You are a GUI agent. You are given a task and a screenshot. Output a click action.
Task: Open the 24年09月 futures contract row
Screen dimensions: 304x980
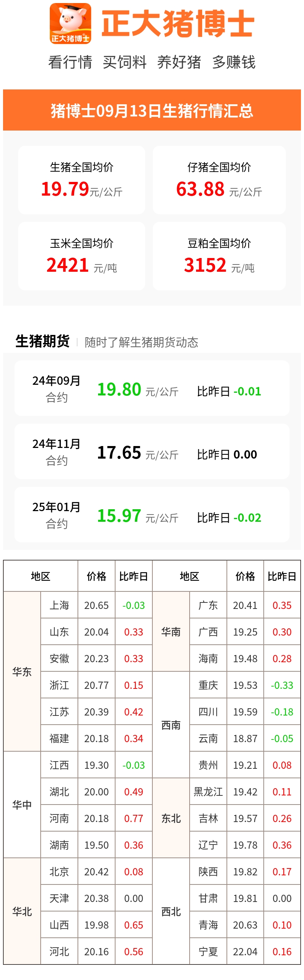point(152,388)
